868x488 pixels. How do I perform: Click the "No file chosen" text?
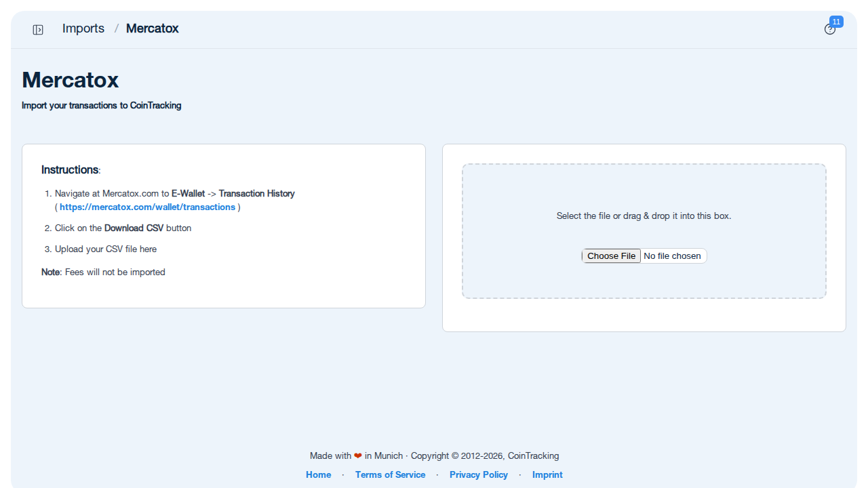(x=672, y=256)
